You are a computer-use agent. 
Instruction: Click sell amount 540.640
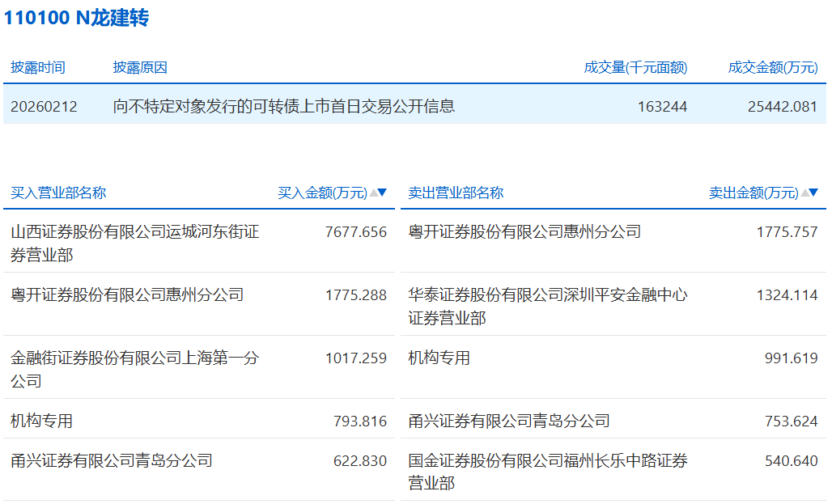(x=792, y=460)
